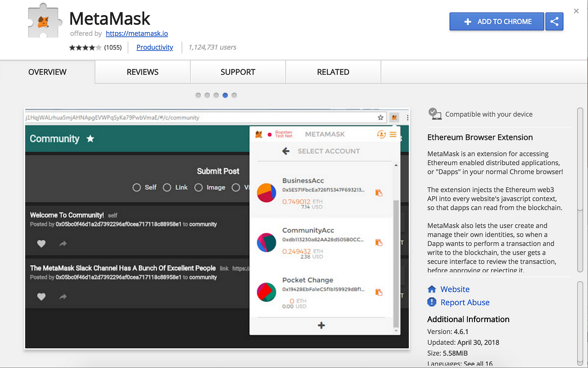Screen dimensions: 588x368
Task: Click the account switch icon in MetaMask popup
Action: tap(381, 134)
